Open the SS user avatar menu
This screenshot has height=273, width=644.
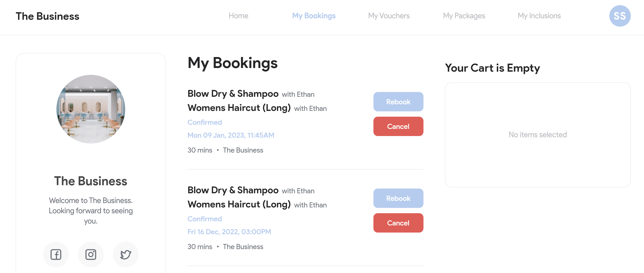pos(620,16)
